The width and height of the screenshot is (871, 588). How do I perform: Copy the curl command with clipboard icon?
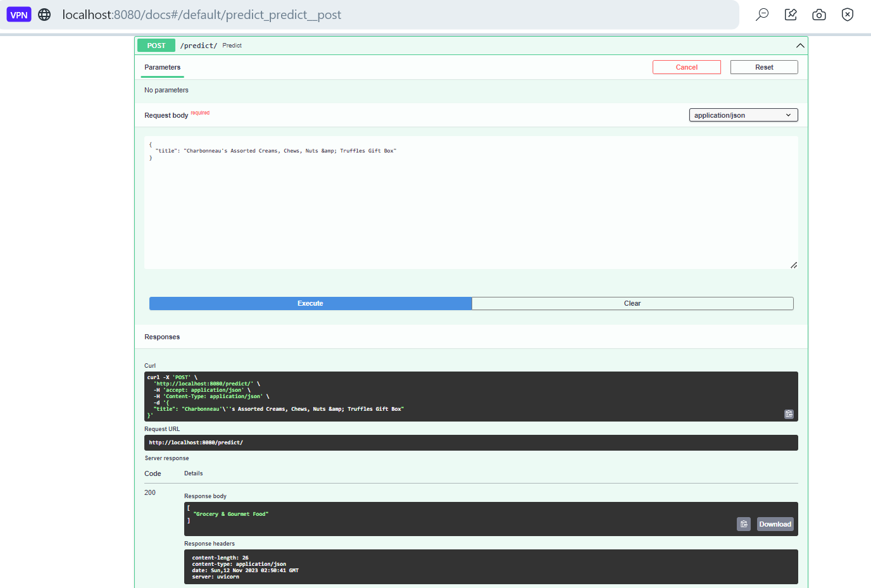tap(789, 414)
